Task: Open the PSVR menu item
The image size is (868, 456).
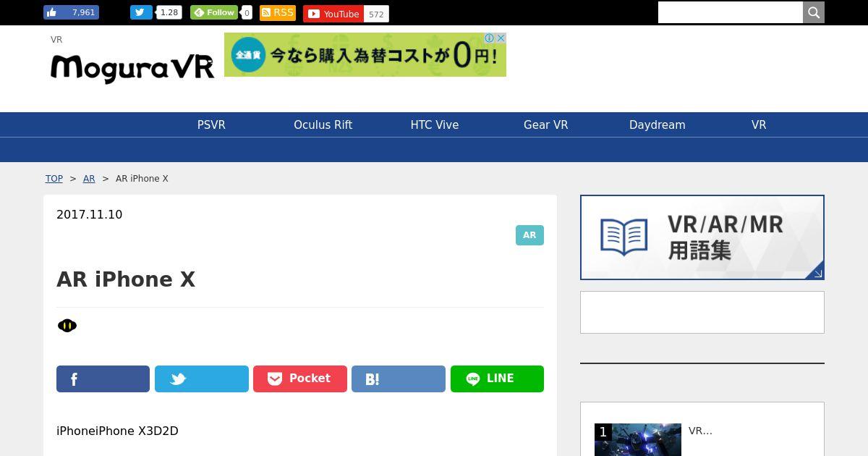Action: click(211, 124)
